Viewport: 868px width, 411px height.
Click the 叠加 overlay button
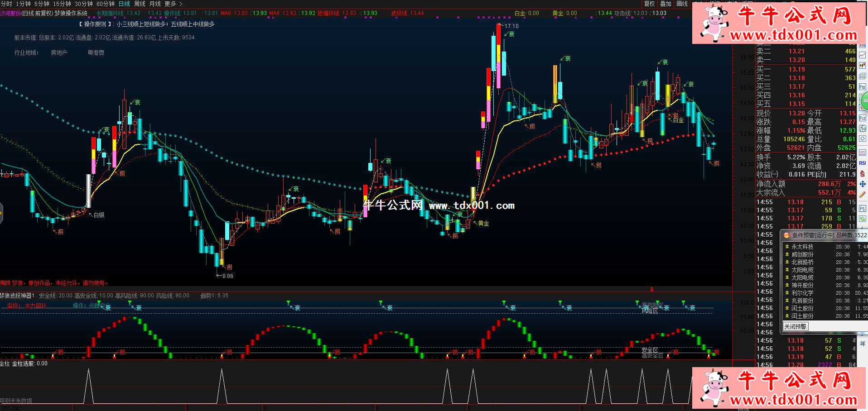(665, 4)
